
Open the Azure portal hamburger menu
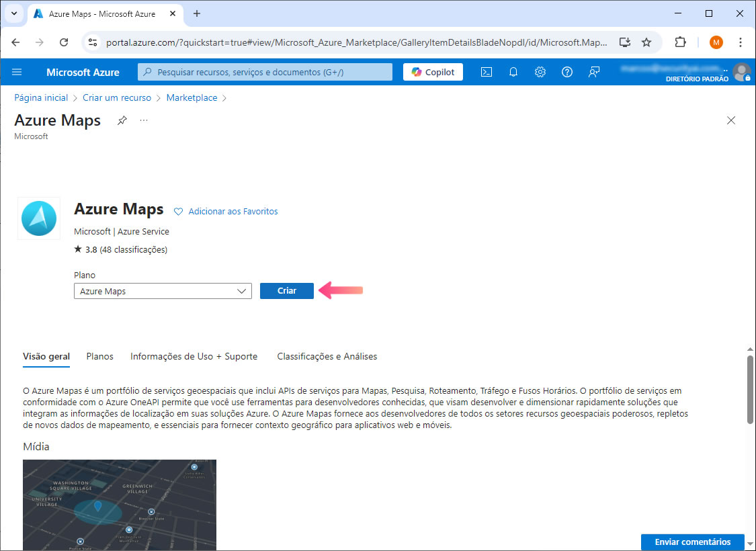17,73
